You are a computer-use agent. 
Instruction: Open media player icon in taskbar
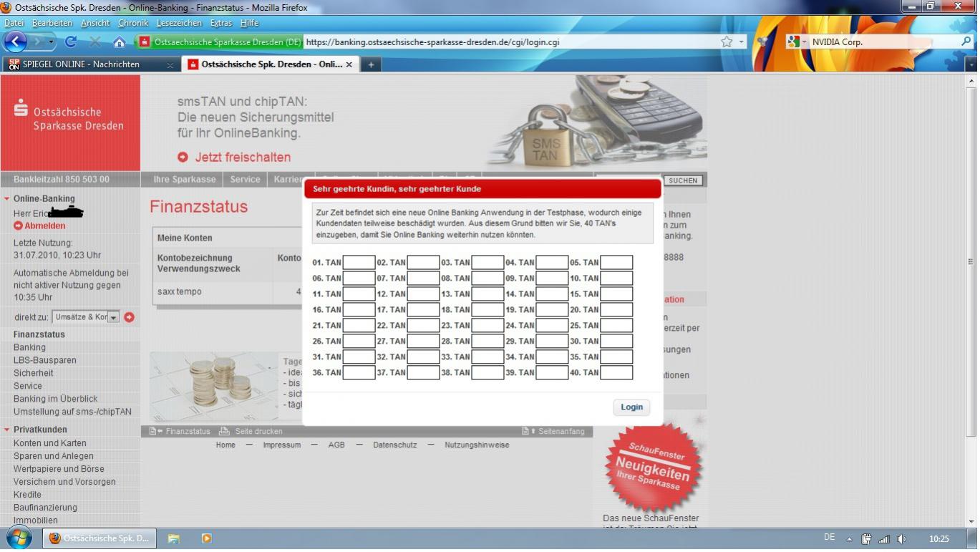tap(207, 538)
